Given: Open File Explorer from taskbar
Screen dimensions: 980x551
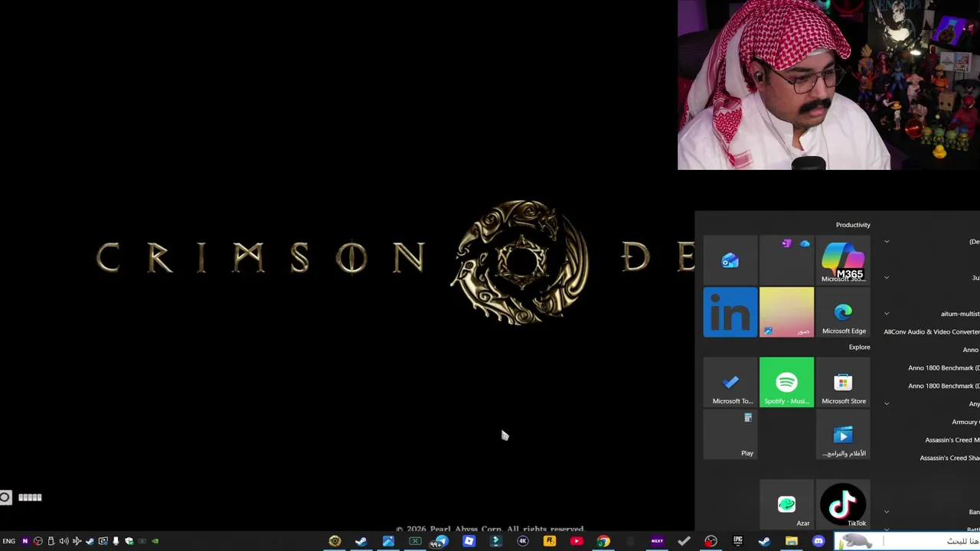Looking at the screenshot, I should point(792,541).
